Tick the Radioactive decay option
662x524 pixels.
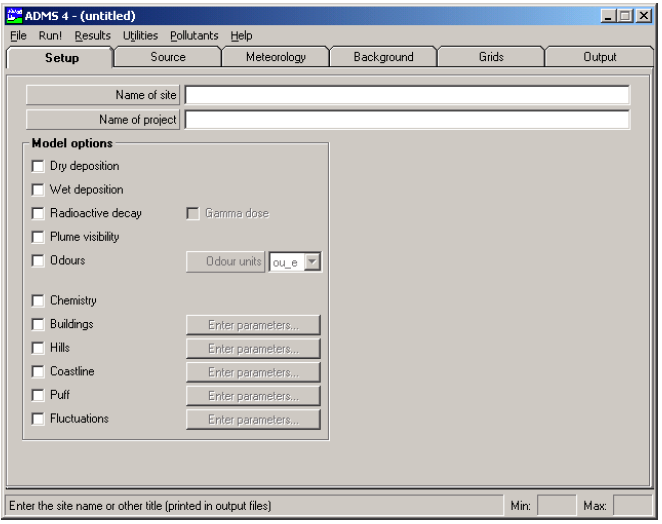[38, 213]
